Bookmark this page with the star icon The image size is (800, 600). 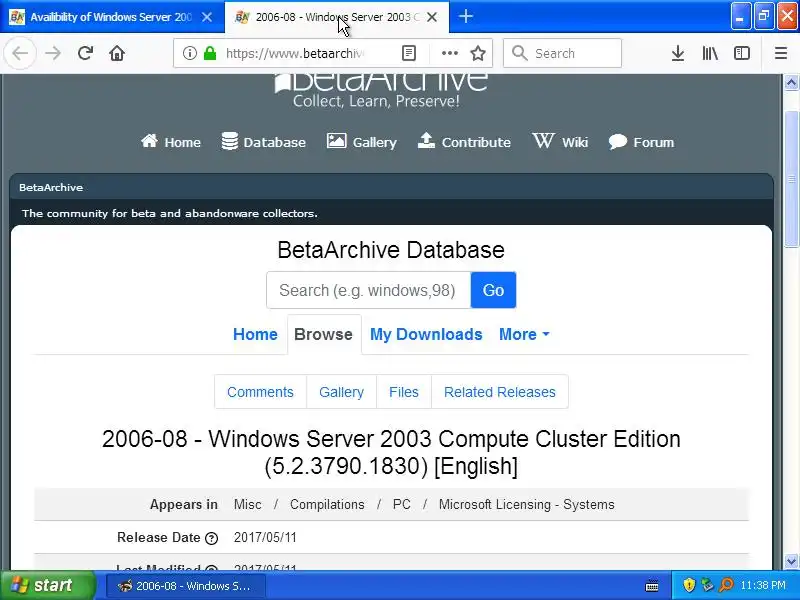(x=478, y=53)
